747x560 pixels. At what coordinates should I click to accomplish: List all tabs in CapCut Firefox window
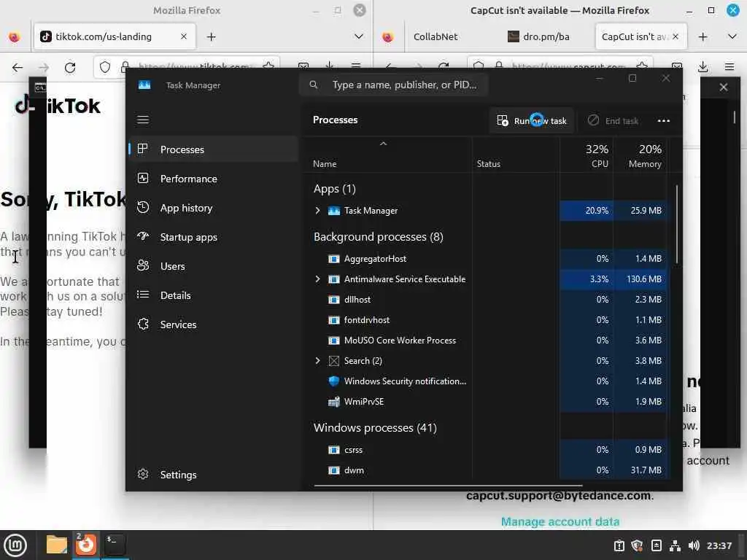pyautogui.click(x=732, y=36)
